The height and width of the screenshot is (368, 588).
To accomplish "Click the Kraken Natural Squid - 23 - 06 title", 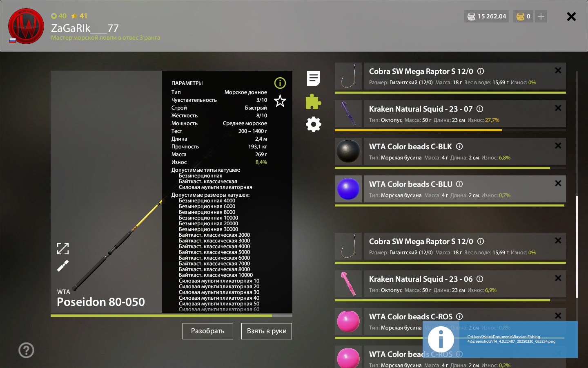I will [421, 279].
